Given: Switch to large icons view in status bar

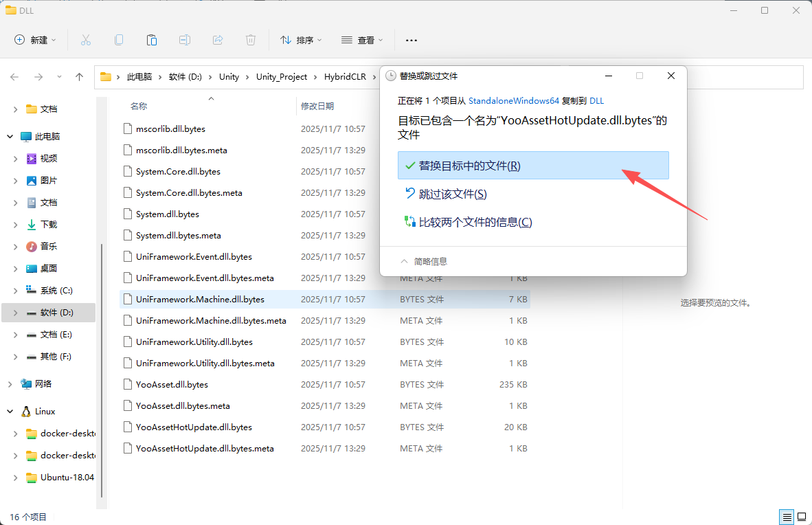Looking at the screenshot, I should 802,517.
